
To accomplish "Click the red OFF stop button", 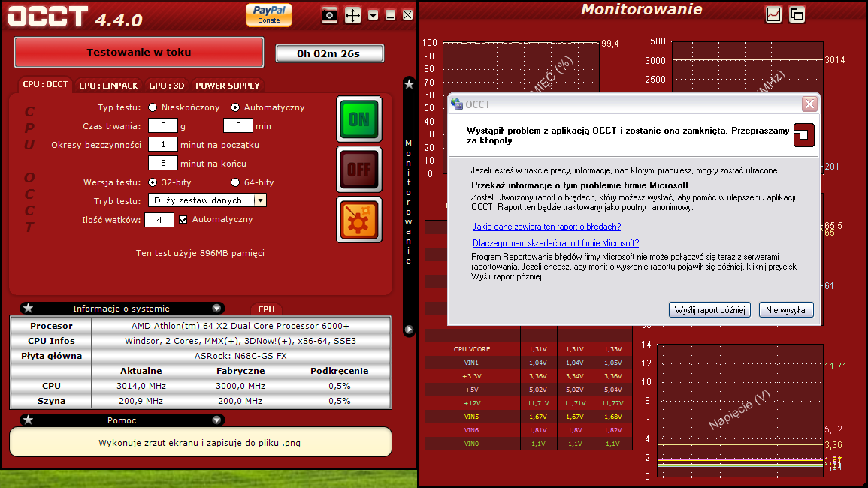I will click(x=359, y=170).
